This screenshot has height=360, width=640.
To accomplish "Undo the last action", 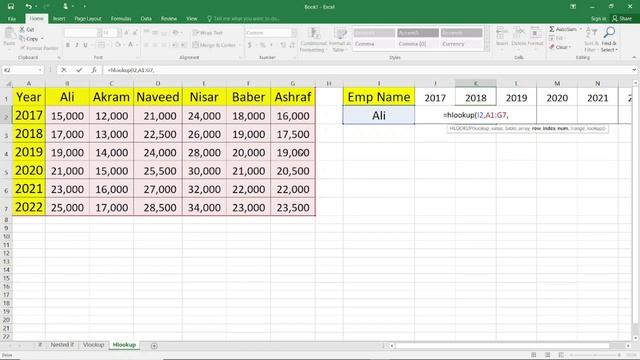I will click(x=28, y=6).
